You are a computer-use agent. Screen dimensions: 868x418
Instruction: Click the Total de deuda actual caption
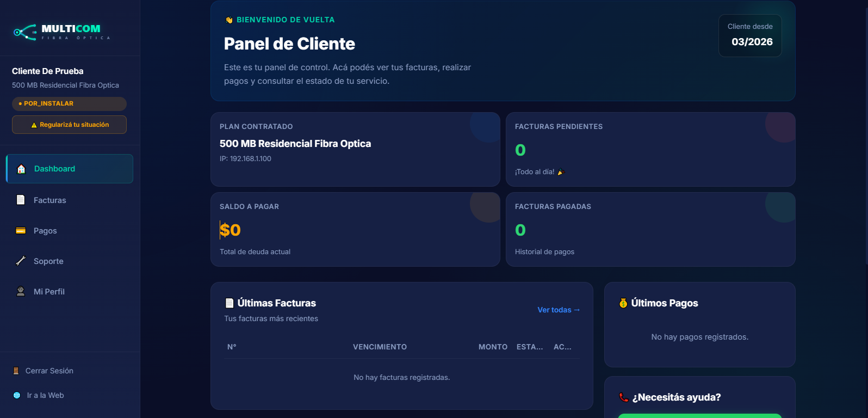tap(255, 252)
